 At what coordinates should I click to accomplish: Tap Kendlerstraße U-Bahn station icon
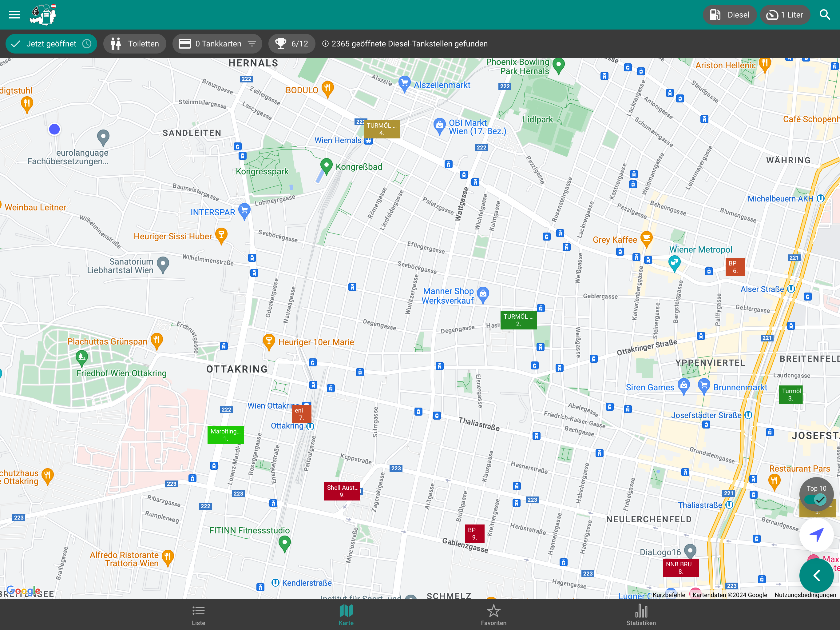point(276,583)
